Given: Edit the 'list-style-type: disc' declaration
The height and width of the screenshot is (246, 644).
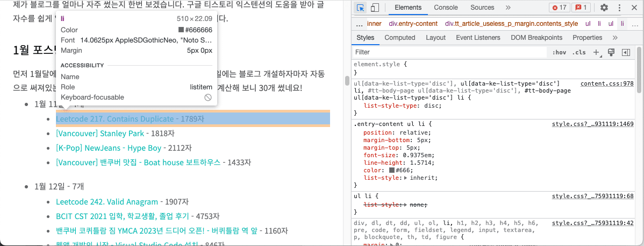Looking at the screenshot, I should pos(403,106).
